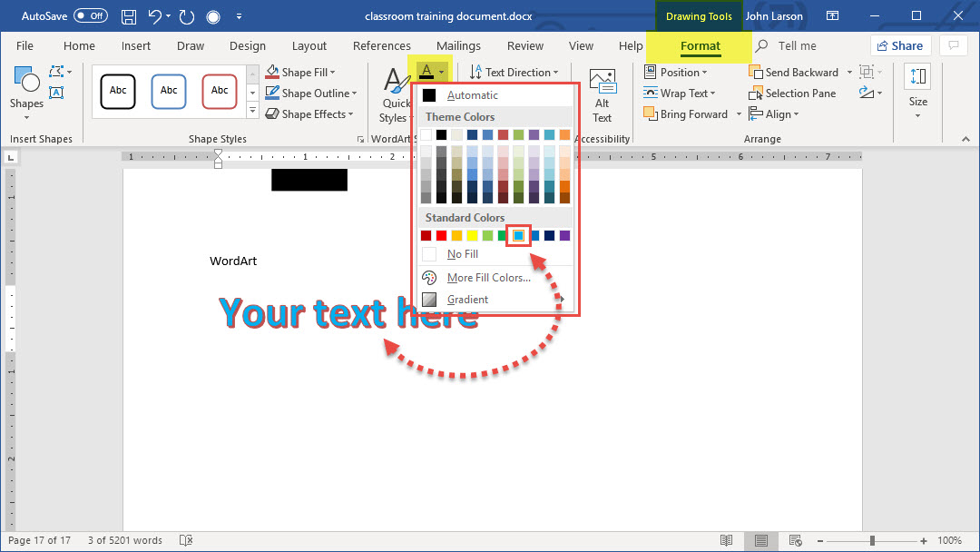This screenshot has height=552, width=980.
Task: Open More Fill Colors dialog
Action: (488, 278)
